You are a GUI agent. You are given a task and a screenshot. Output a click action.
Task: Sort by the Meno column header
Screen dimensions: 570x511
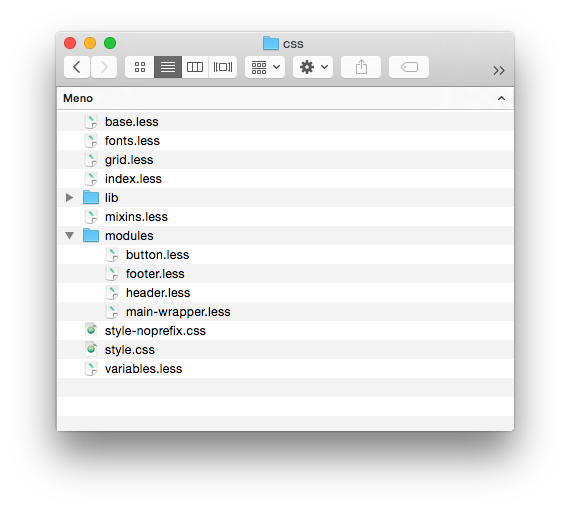78,98
